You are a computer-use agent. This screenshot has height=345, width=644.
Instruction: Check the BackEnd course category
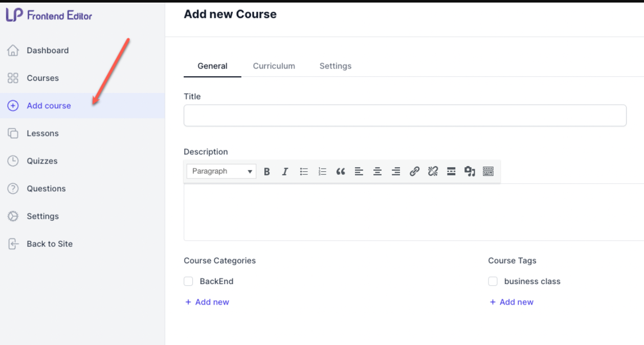[x=188, y=281]
